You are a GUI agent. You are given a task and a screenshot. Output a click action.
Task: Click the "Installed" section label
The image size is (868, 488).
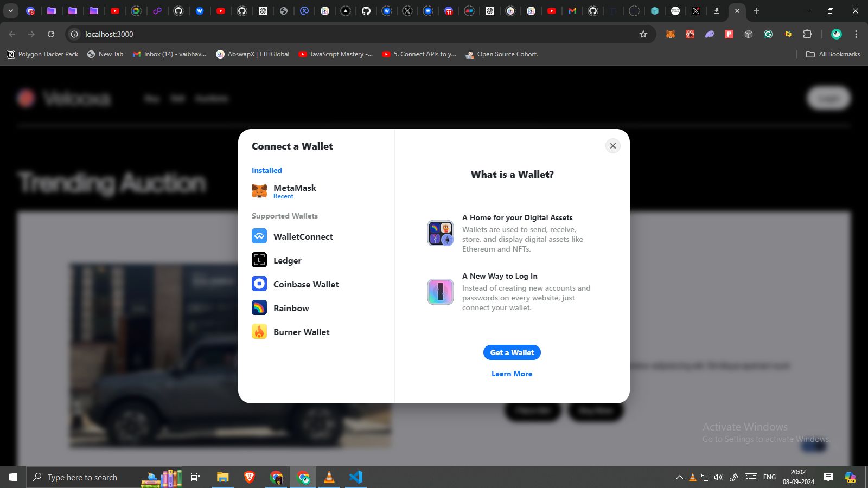tap(266, 170)
